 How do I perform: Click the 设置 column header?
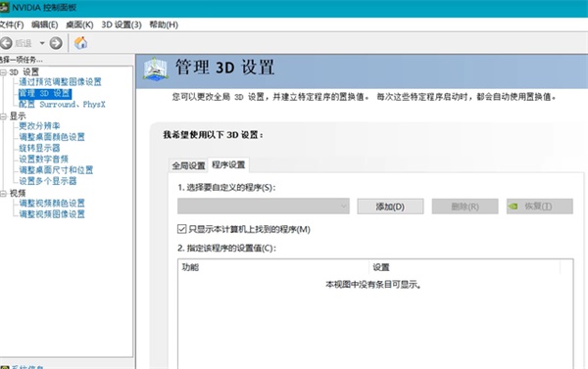[x=465, y=267]
